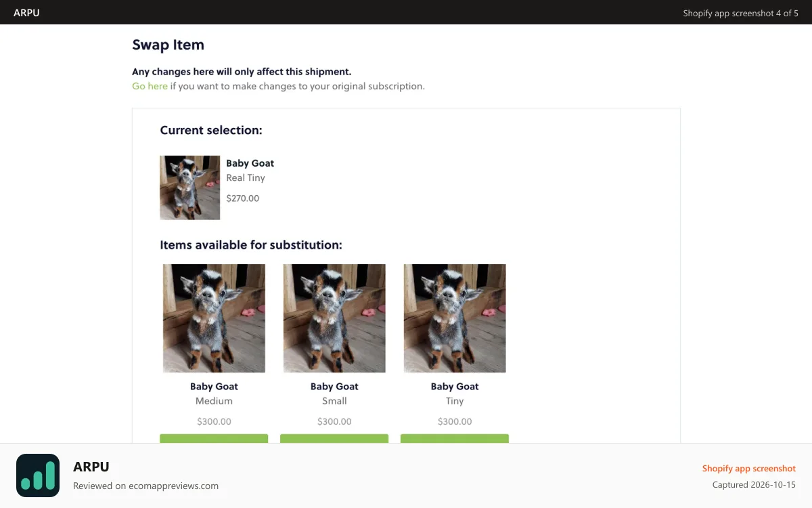
Task: Click the $300.00 price under Tiny
Action: (x=455, y=421)
